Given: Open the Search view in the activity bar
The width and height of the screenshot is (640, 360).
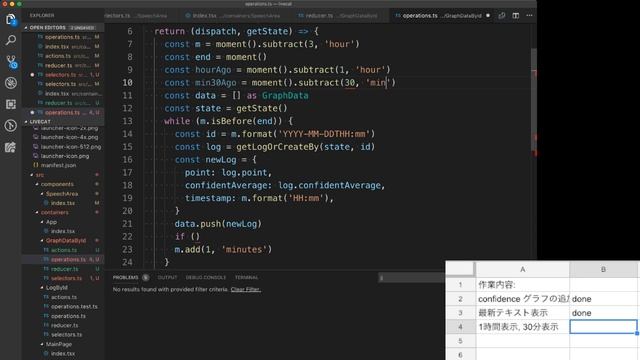Looking at the screenshot, I should pos(11,40).
